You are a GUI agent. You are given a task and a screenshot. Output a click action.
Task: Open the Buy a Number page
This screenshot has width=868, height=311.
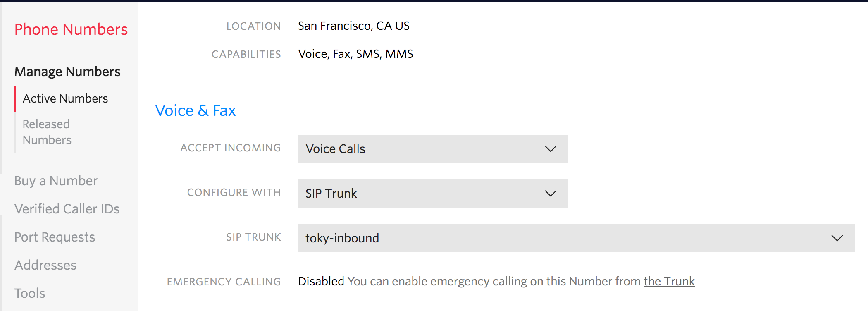56,181
